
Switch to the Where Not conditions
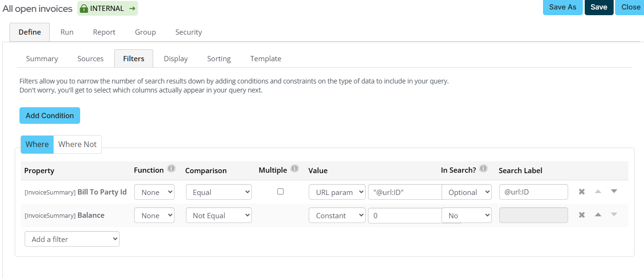pos(77,144)
